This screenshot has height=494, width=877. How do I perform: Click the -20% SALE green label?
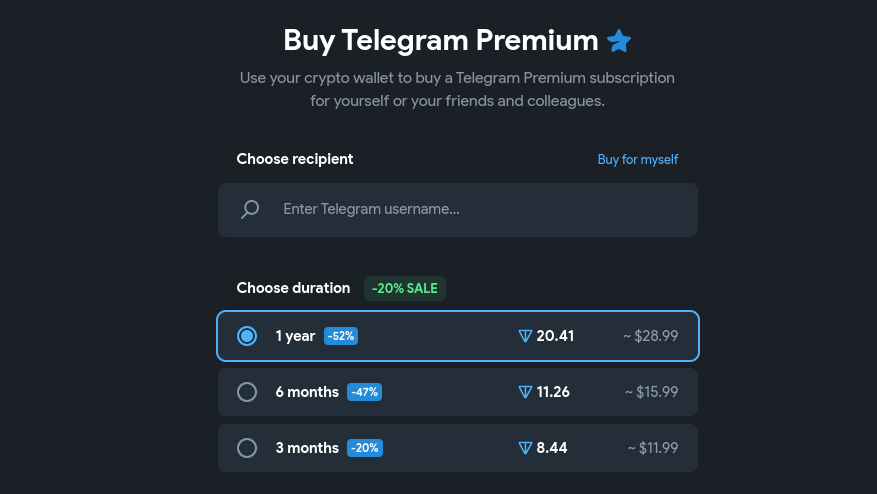tap(404, 288)
